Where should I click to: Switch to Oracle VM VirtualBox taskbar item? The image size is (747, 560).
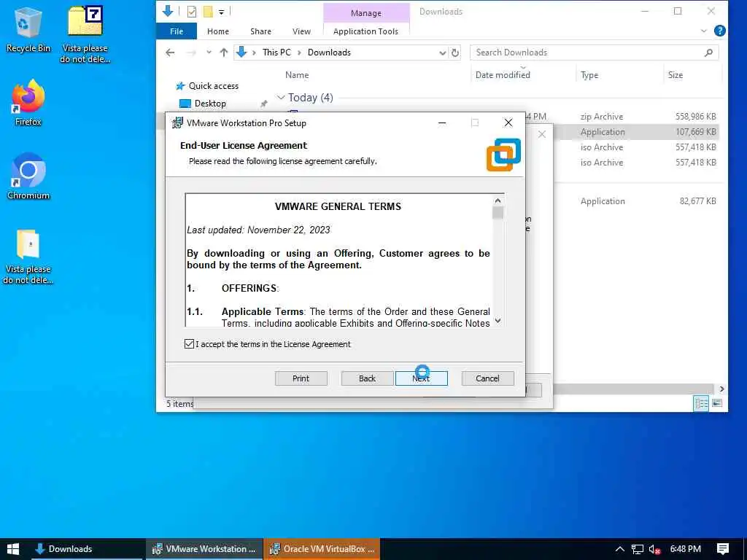pos(322,549)
